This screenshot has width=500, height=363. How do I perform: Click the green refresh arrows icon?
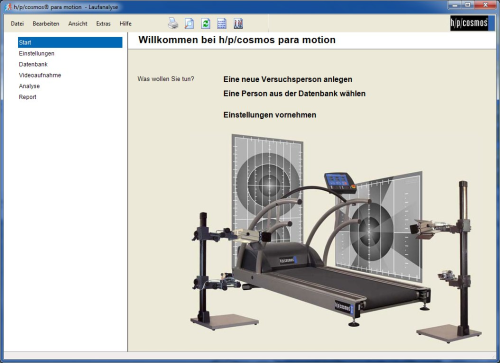click(x=205, y=23)
